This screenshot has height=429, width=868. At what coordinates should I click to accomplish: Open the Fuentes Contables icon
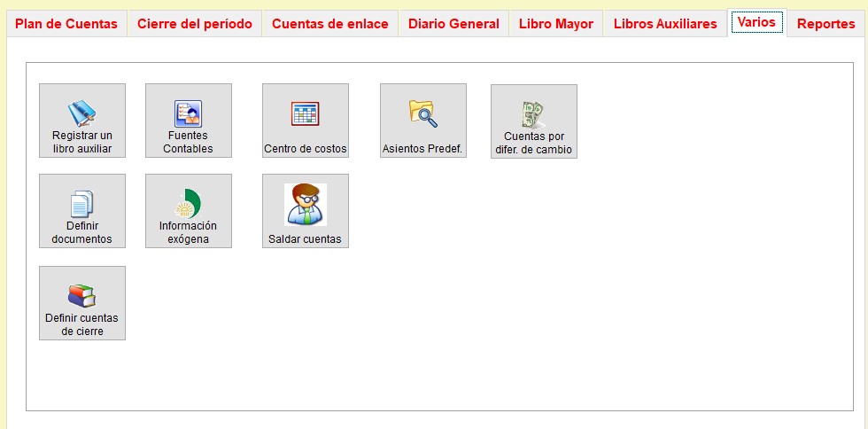[188, 113]
